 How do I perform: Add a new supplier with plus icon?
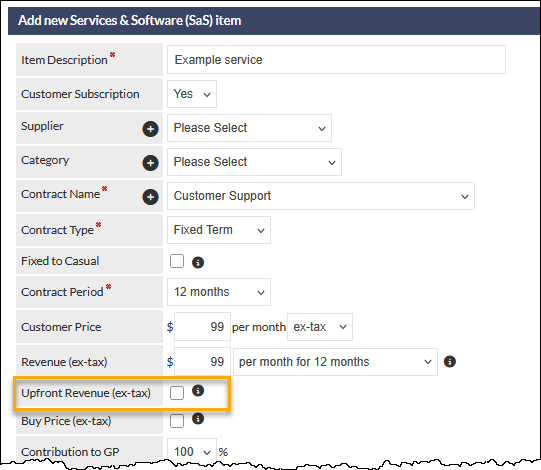pyautogui.click(x=150, y=129)
